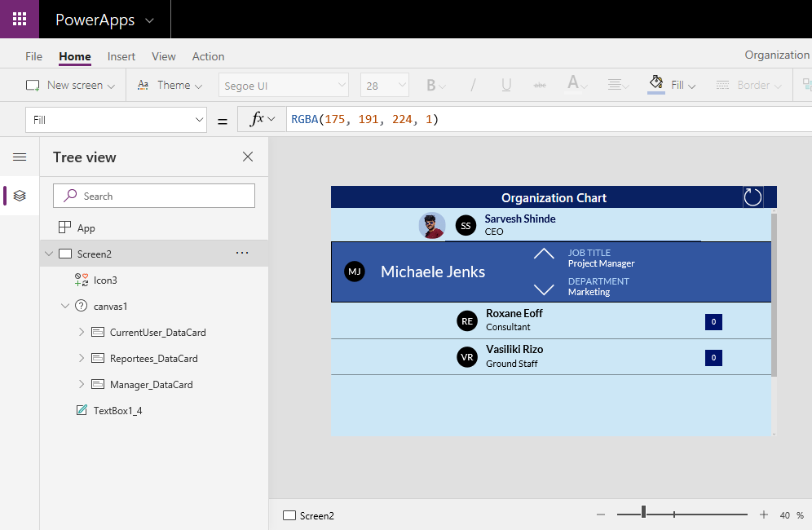812x530 pixels.
Task: Click the refresh icon in the Organization Chart header
Action: click(x=751, y=197)
